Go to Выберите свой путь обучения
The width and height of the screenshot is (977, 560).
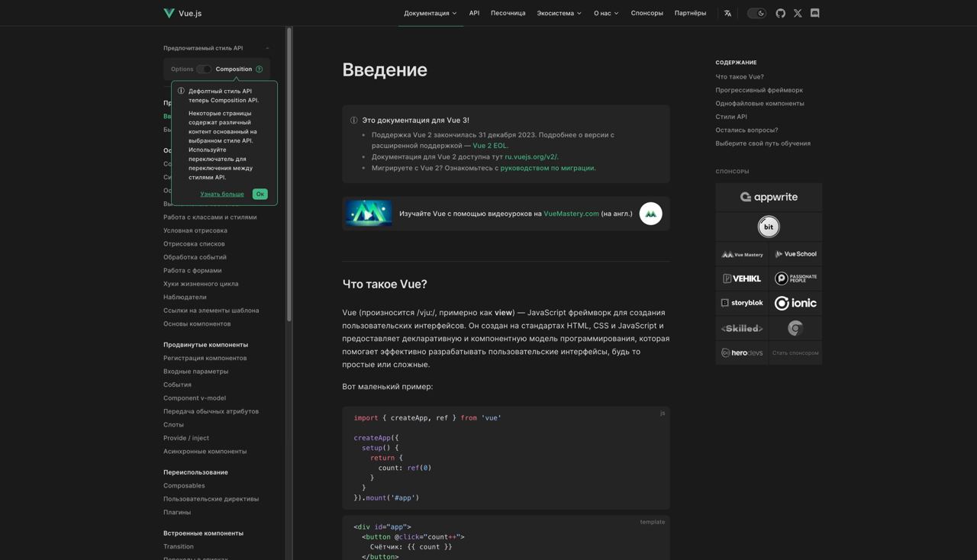[x=763, y=143]
